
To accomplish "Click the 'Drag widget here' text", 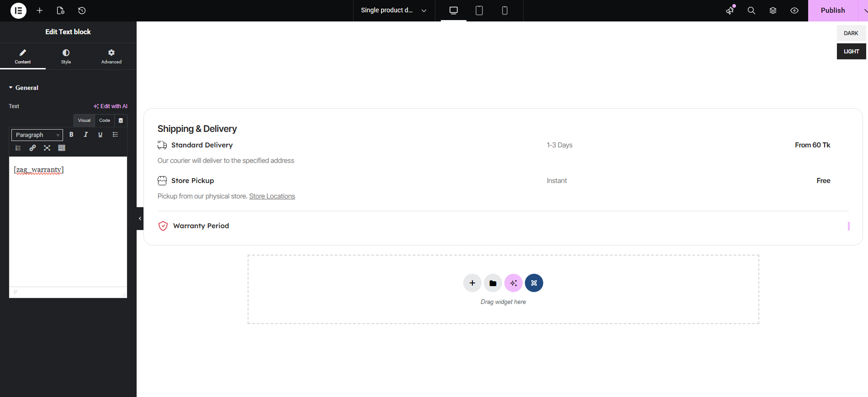I will pyautogui.click(x=503, y=302).
